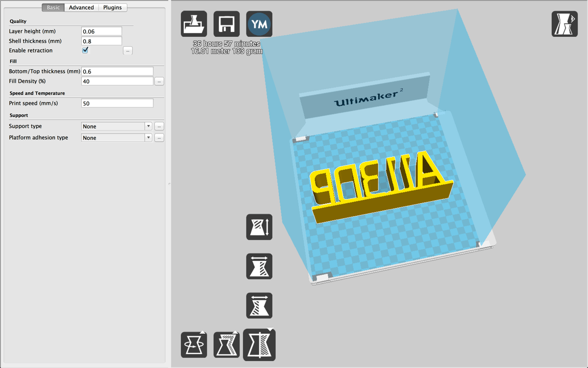Save toolpath using the floppy disk icon
Screen dimensions: 588x368
(226, 24)
